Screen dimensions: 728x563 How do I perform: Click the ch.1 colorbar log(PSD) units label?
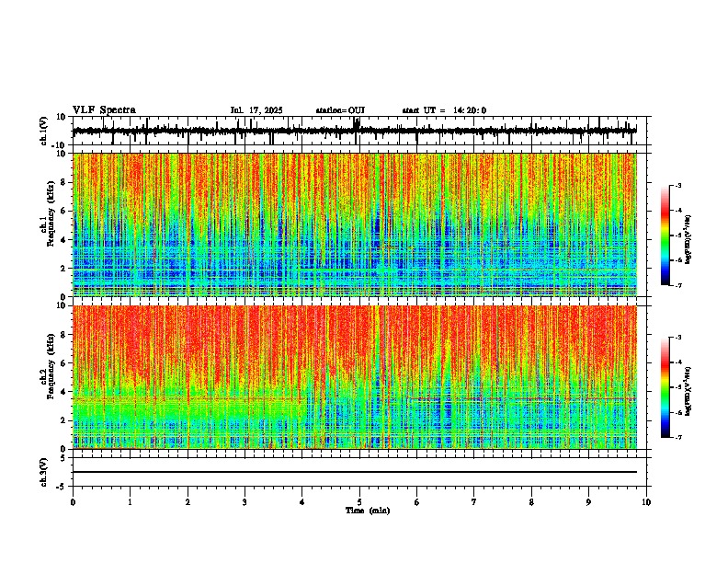point(688,239)
